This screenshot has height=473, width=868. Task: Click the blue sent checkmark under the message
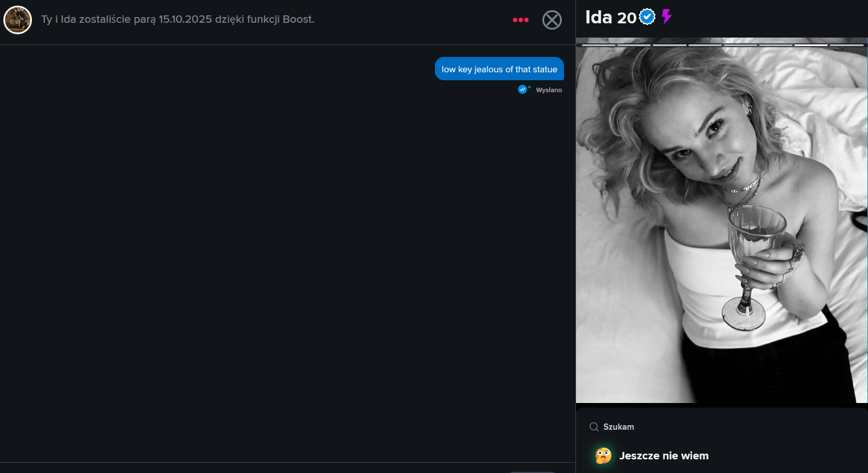[523, 89]
